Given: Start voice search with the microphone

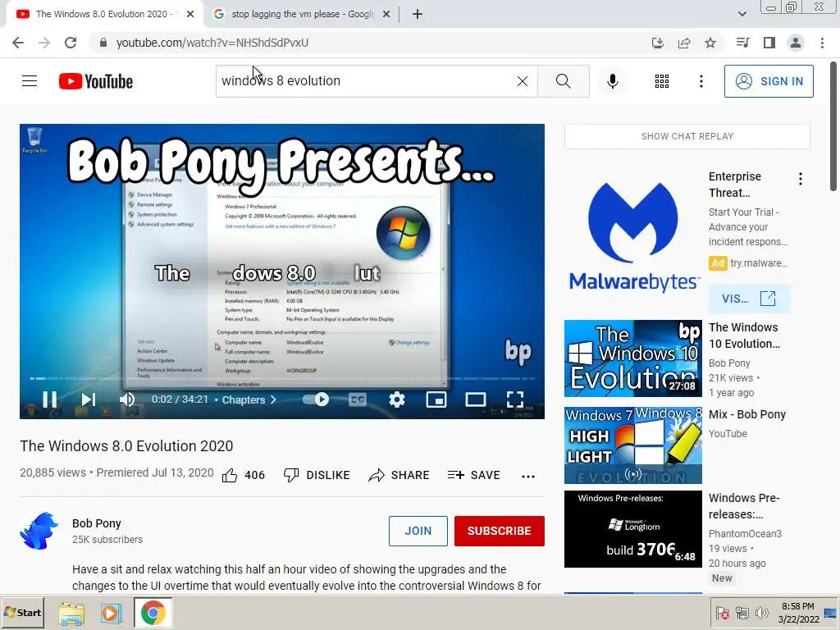Looking at the screenshot, I should click(x=612, y=81).
